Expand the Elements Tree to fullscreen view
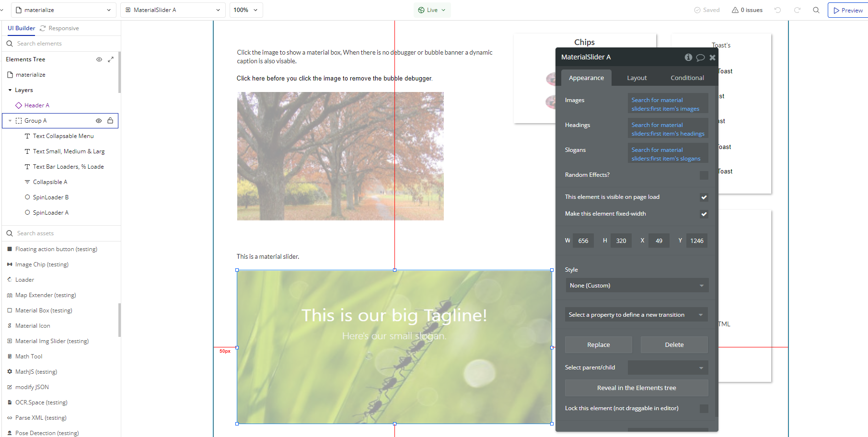Viewport: 868px width, 437px height. pyautogui.click(x=111, y=59)
